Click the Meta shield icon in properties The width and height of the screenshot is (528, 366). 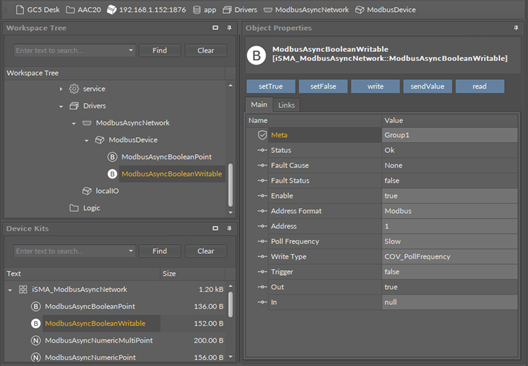262,135
